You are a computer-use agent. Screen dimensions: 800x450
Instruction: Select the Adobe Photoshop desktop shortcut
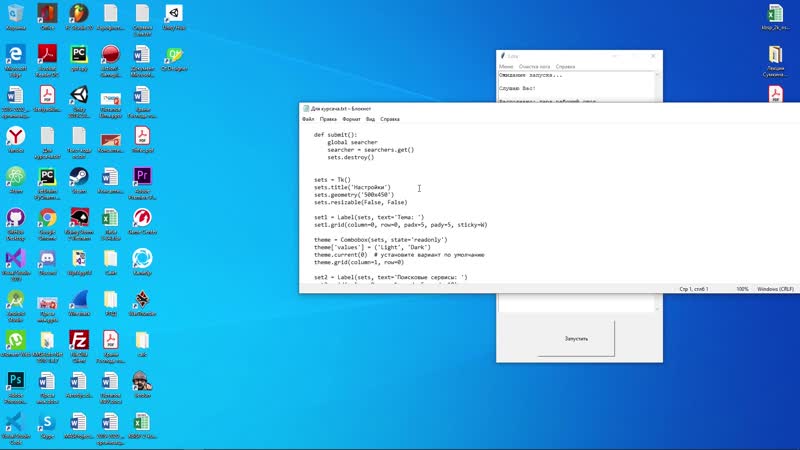coord(15,382)
